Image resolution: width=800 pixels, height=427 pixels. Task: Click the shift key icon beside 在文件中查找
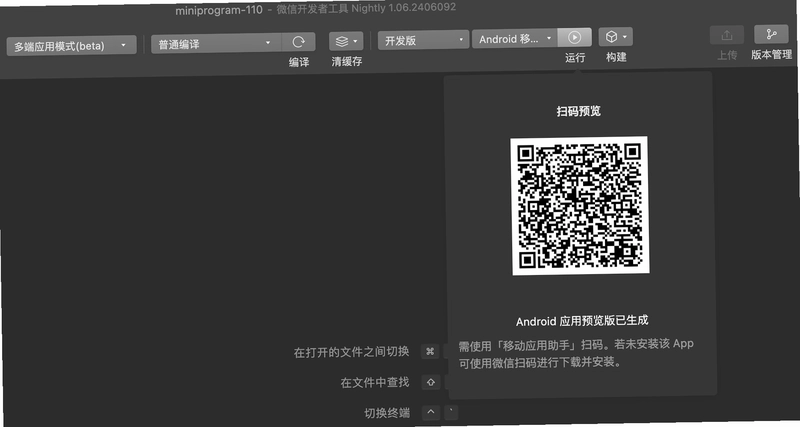tap(431, 382)
